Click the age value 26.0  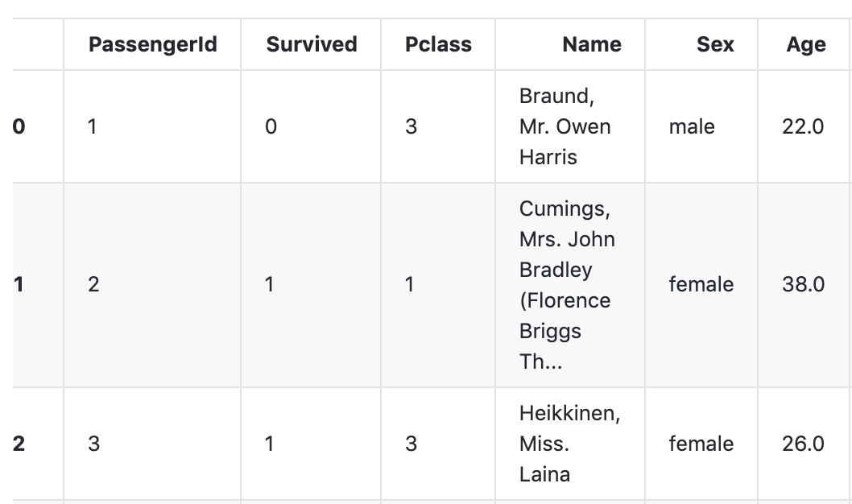tap(803, 444)
